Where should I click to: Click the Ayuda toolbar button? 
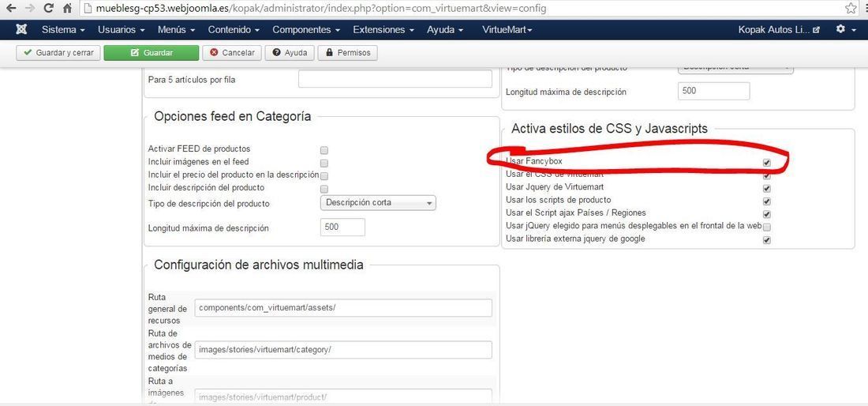[x=290, y=53]
